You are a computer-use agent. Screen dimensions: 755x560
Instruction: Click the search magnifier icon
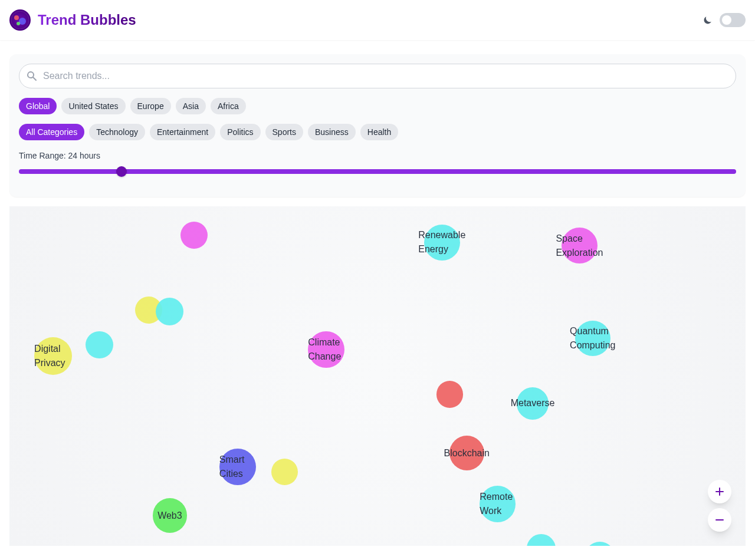click(x=31, y=76)
